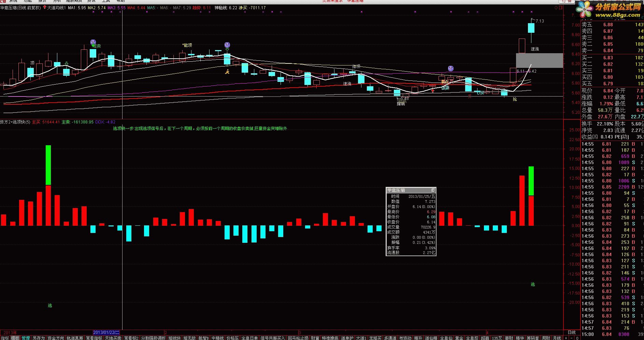Switch to 短线快 tab
The image size is (644, 340).
(x=174, y=338)
